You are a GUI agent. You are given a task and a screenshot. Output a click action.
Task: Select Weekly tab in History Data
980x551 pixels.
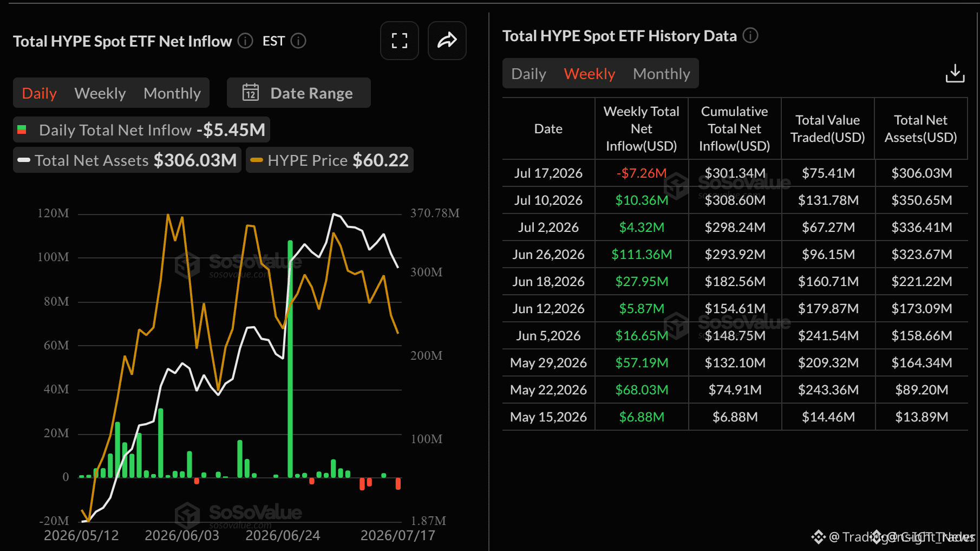tap(590, 74)
